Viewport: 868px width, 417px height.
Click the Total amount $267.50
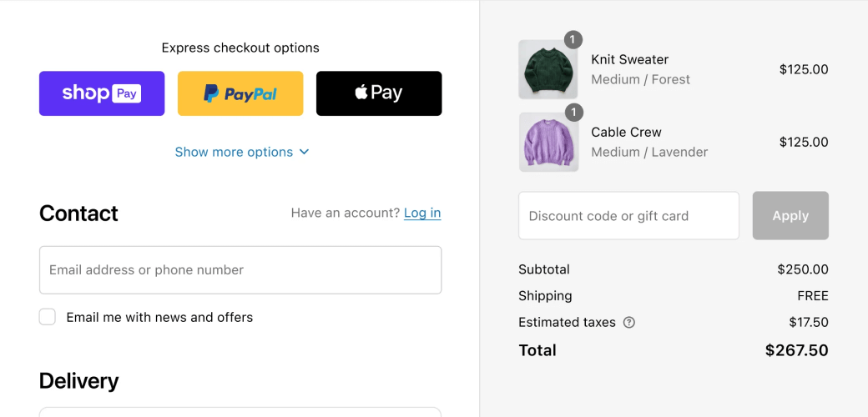point(796,350)
